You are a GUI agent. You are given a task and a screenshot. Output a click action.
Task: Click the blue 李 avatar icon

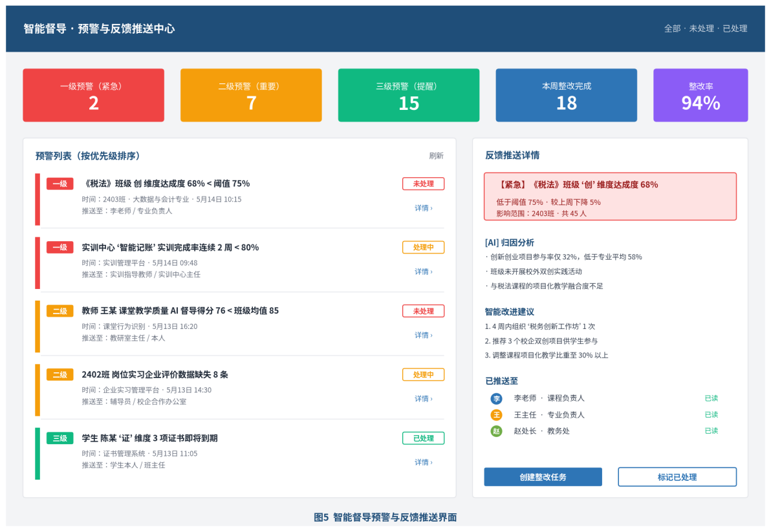(497, 398)
